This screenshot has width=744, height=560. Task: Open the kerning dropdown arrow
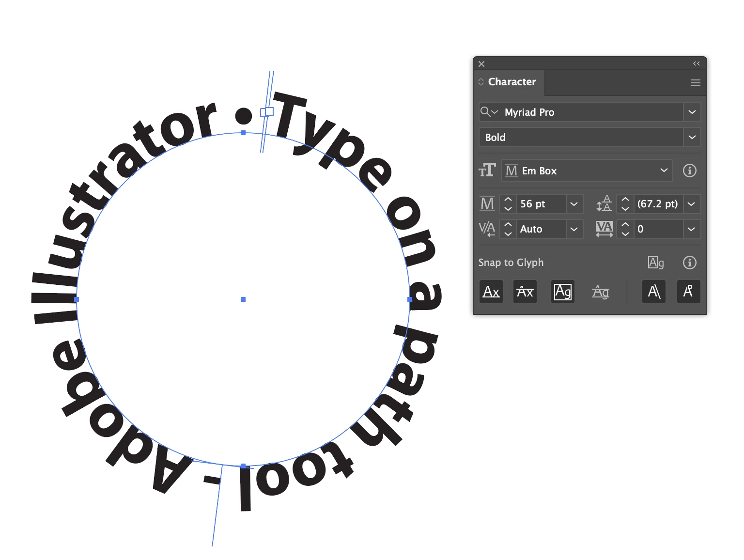tap(574, 229)
